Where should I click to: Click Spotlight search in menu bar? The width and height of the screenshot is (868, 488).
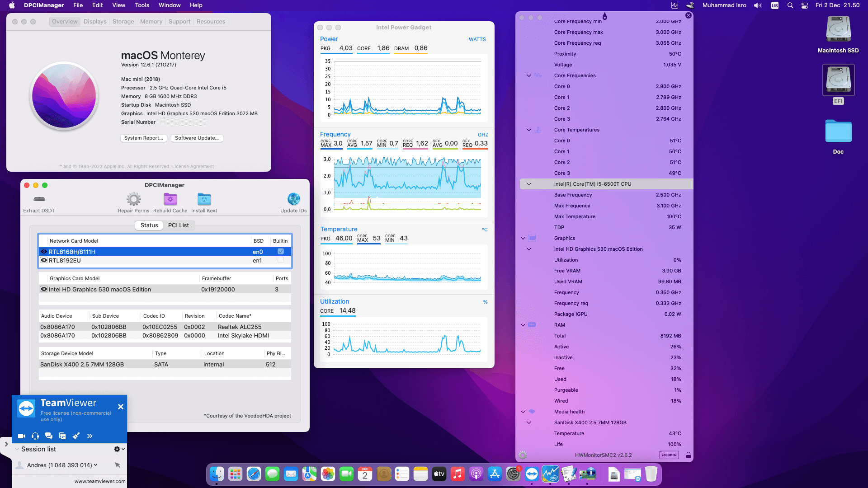pyautogui.click(x=790, y=5)
